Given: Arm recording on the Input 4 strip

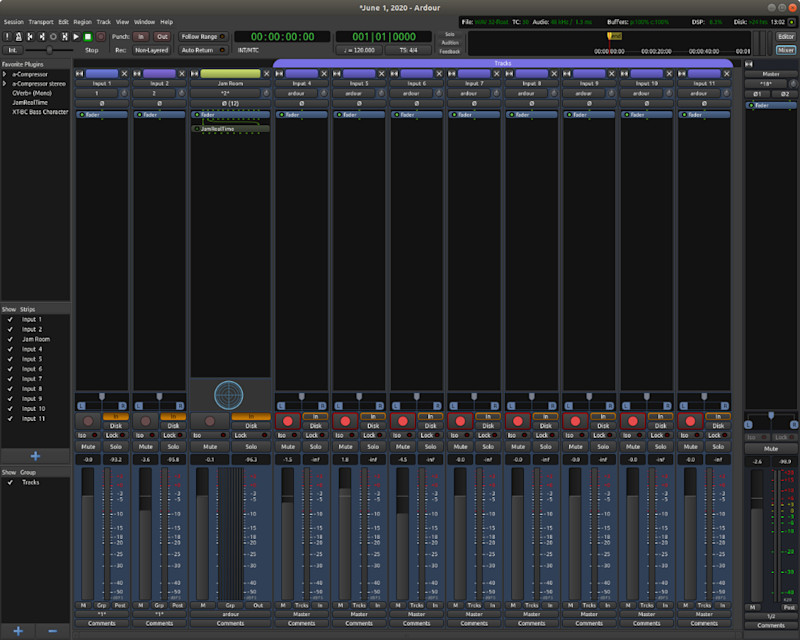Looking at the screenshot, I should 287,422.
